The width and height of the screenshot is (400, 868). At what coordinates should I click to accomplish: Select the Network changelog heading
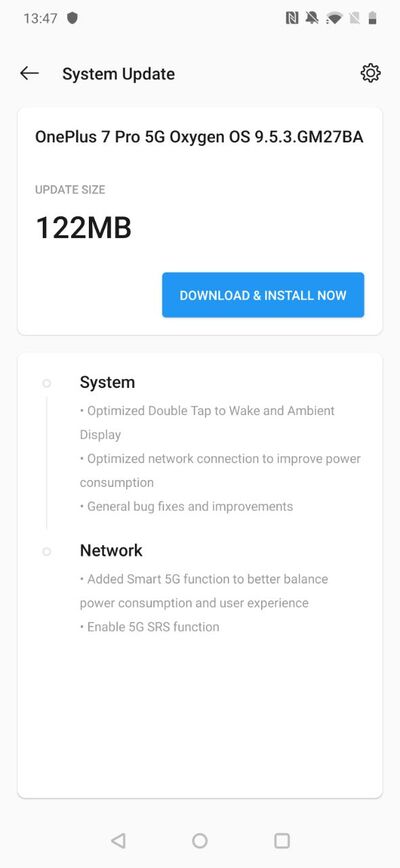(x=111, y=550)
